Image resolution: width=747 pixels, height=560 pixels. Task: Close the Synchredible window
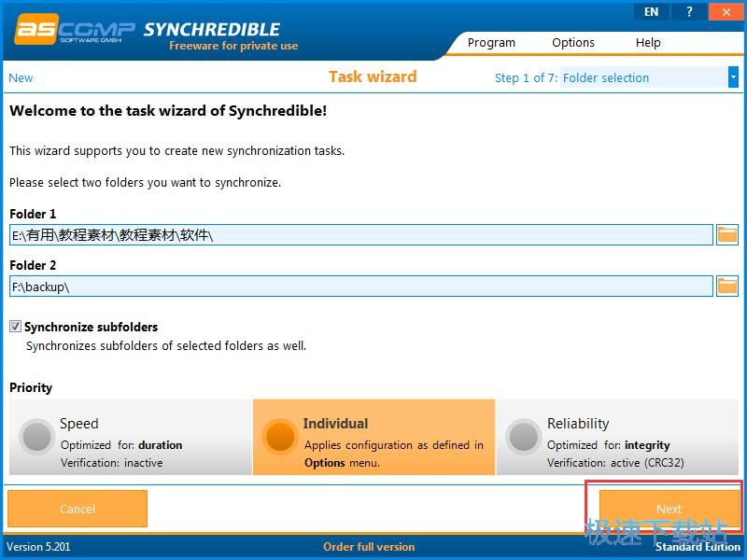(x=726, y=12)
